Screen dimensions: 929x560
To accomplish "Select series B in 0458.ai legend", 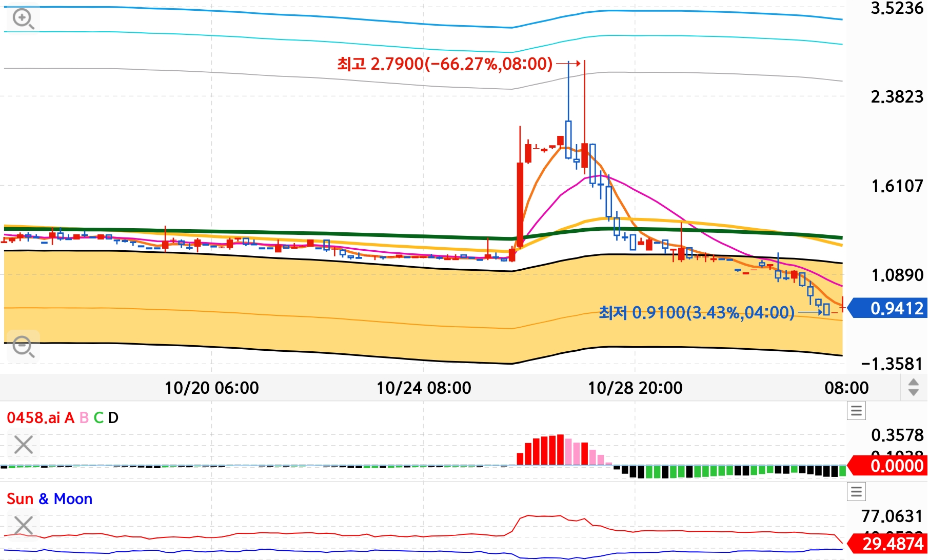I will 84,418.
